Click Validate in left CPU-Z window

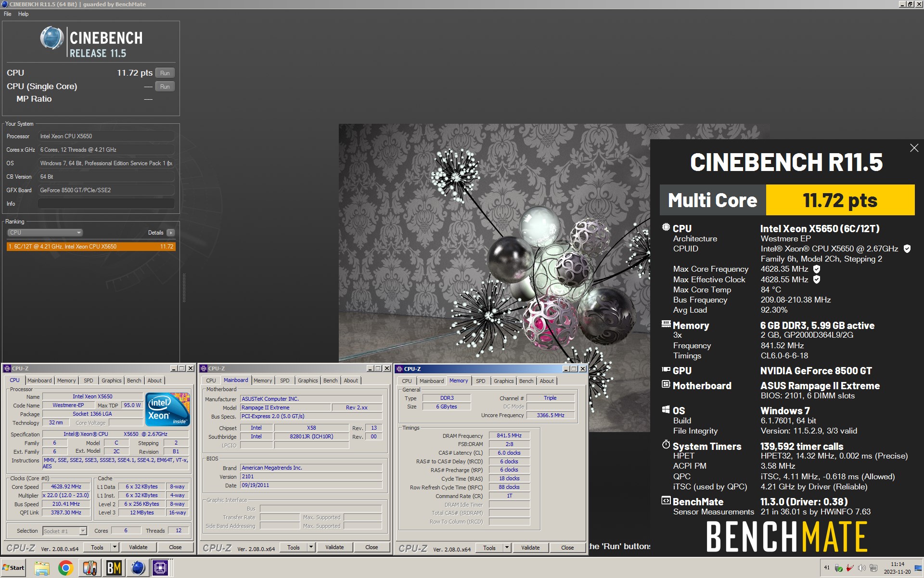point(138,547)
